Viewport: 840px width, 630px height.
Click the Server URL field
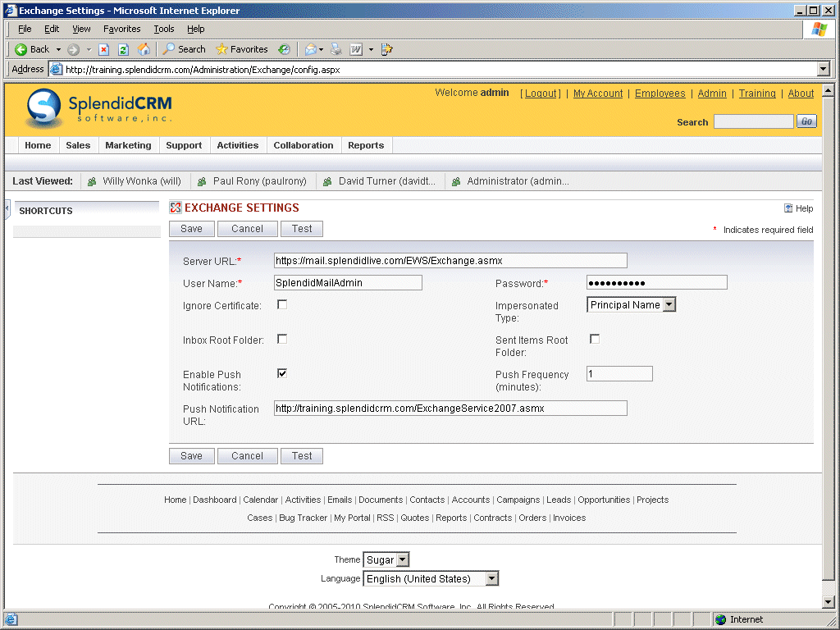click(450, 261)
